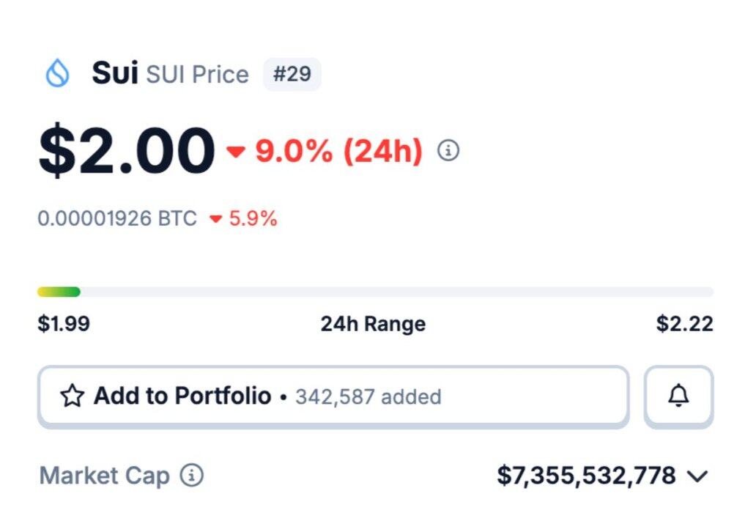
Task: Click the Sui droplet logo
Action: tap(57, 73)
